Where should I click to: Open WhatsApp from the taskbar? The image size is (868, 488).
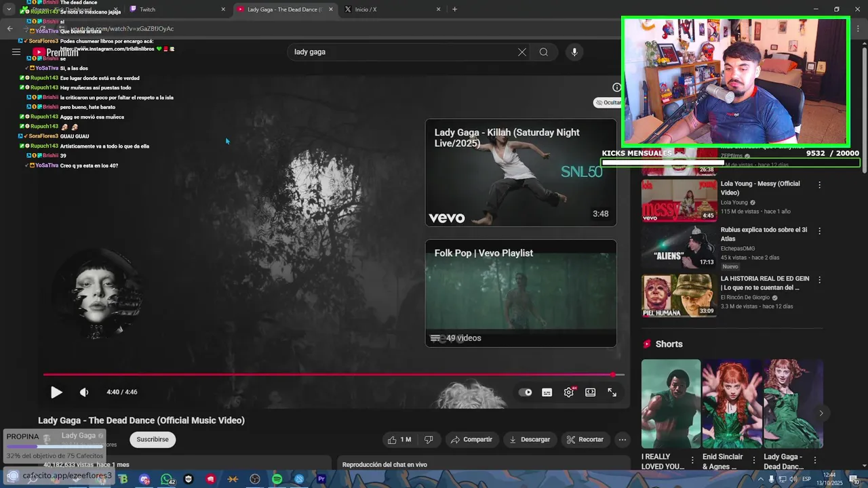[167, 479]
